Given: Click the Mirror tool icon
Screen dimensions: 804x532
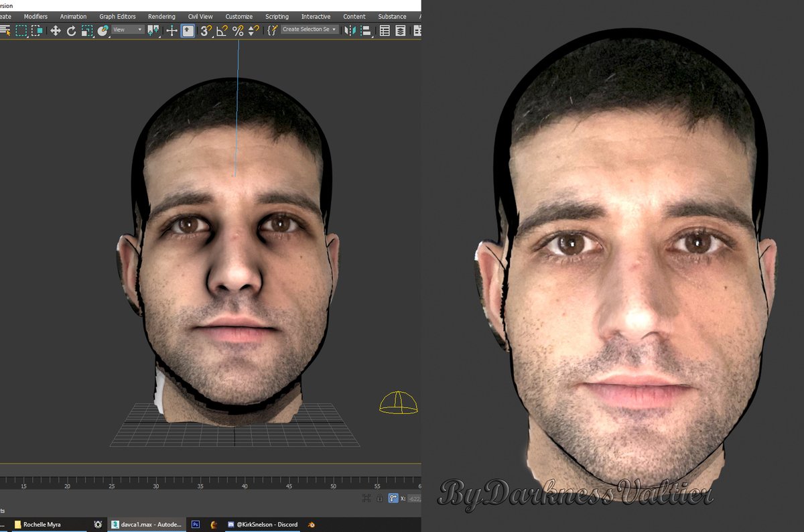Looking at the screenshot, I should pyautogui.click(x=350, y=30).
